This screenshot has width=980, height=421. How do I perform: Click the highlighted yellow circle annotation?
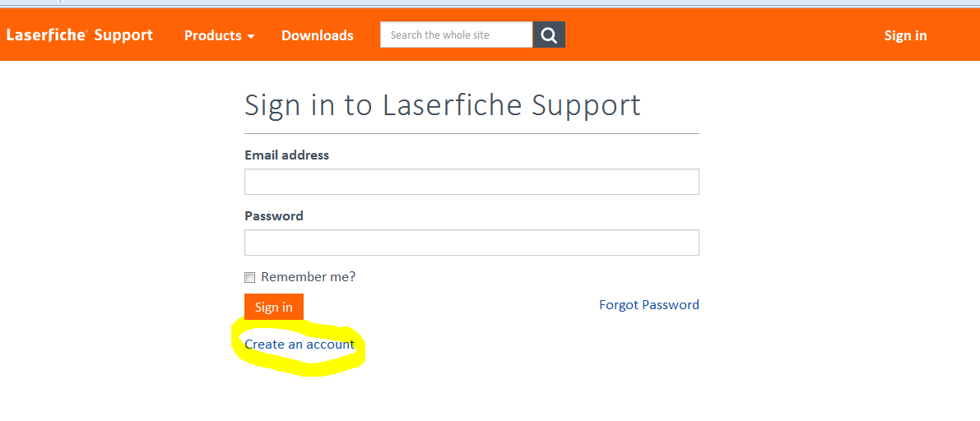(x=298, y=348)
